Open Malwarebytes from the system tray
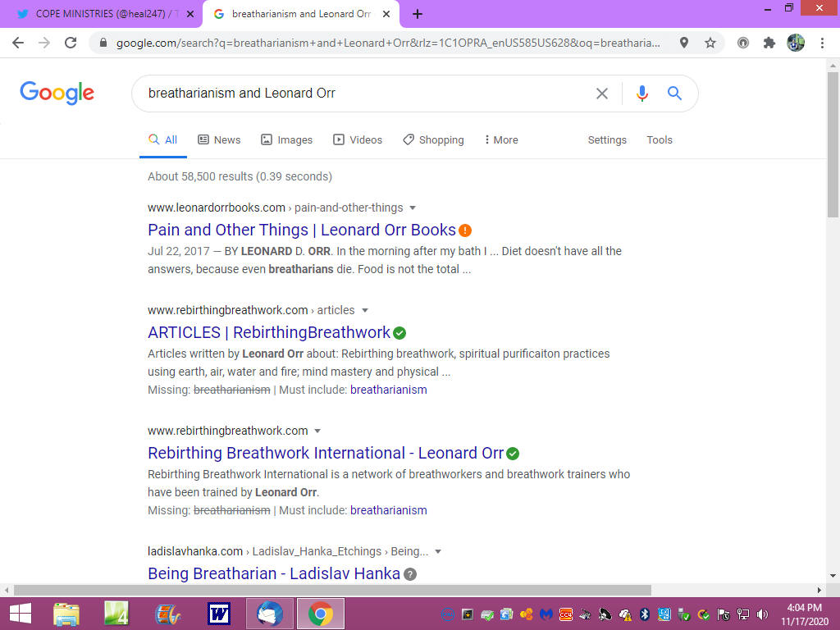This screenshot has width=840, height=630. pyautogui.click(x=546, y=614)
